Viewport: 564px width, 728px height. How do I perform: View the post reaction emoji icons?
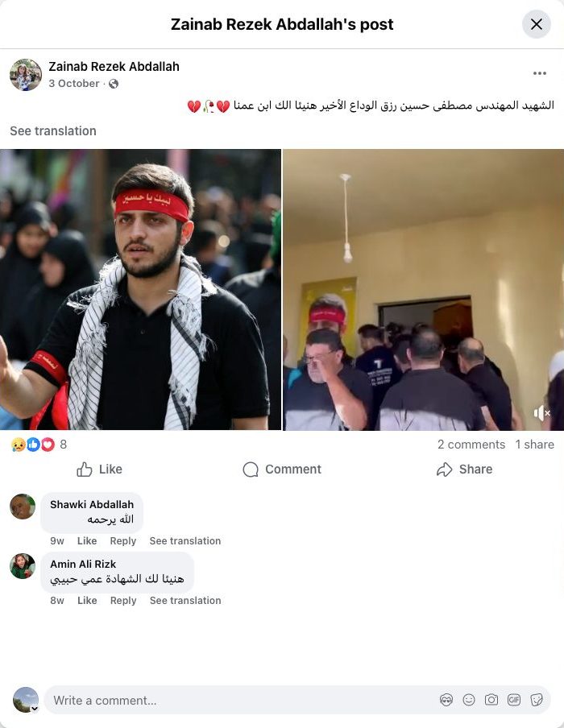tap(32, 445)
